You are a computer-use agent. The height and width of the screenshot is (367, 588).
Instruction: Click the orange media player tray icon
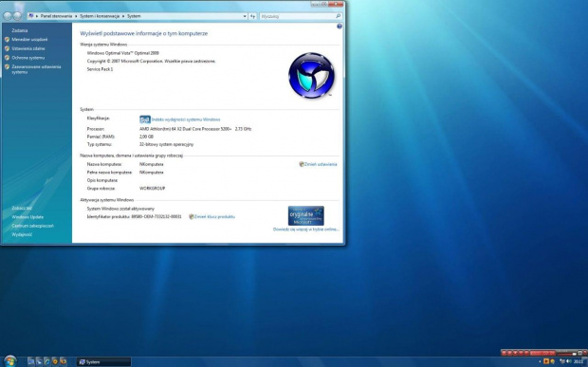click(546, 361)
